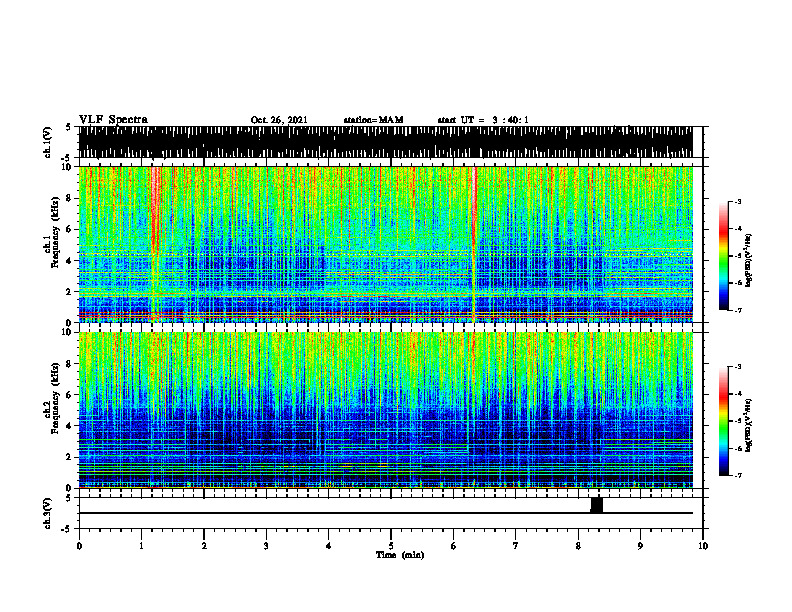Select the "start UT = 3 : 40: 1" text

click(x=483, y=120)
